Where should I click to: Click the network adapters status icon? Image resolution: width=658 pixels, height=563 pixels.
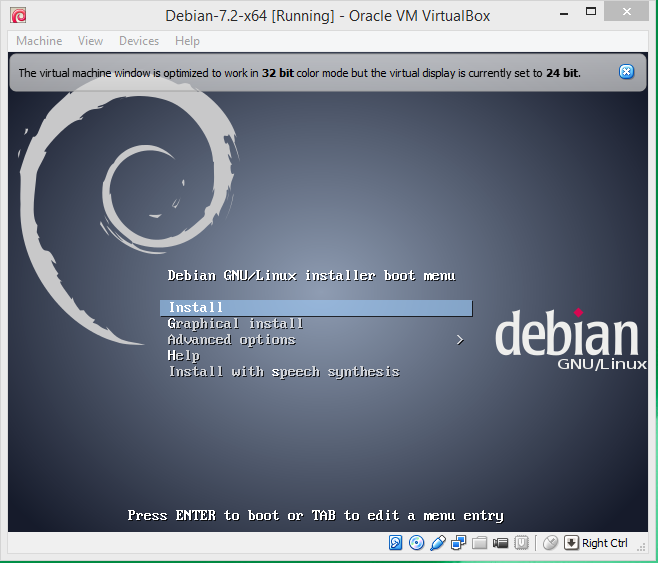(x=458, y=543)
